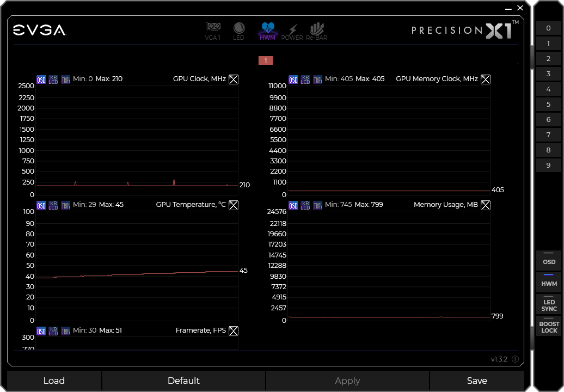This screenshot has width=564, height=392.
Task: Click the info icon beside version v1.3.2
Action: pos(515,359)
